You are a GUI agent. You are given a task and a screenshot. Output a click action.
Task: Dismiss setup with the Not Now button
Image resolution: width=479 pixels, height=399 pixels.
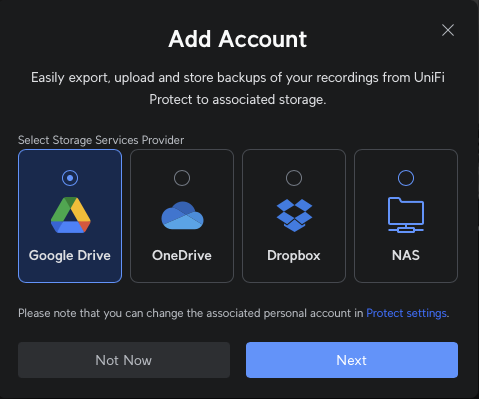[124, 360]
